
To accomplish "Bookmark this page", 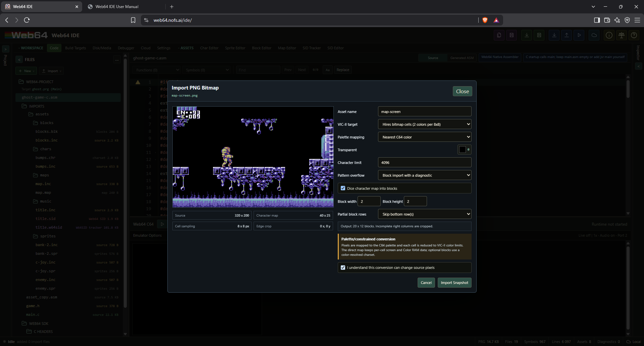I will tap(133, 20).
